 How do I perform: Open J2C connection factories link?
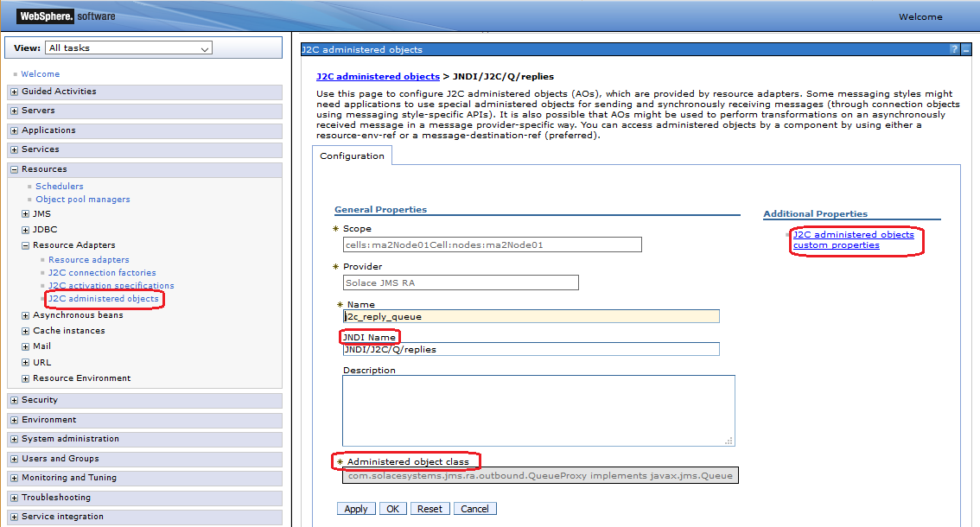102,273
